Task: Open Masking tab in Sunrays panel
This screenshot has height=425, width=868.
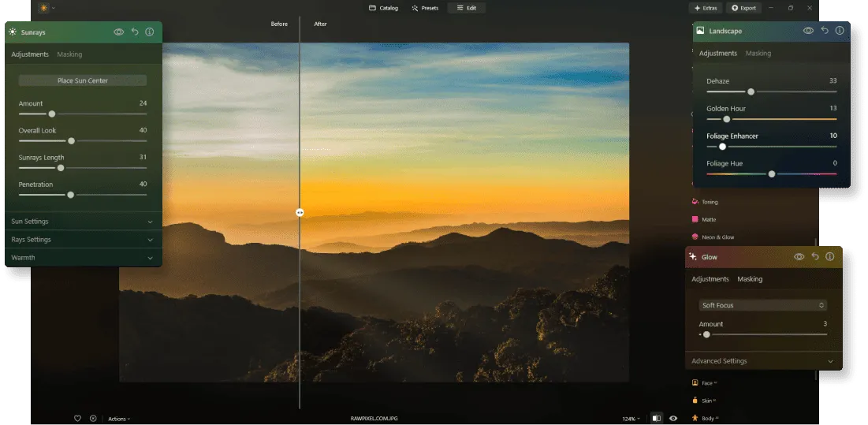Action: pyautogui.click(x=69, y=54)
